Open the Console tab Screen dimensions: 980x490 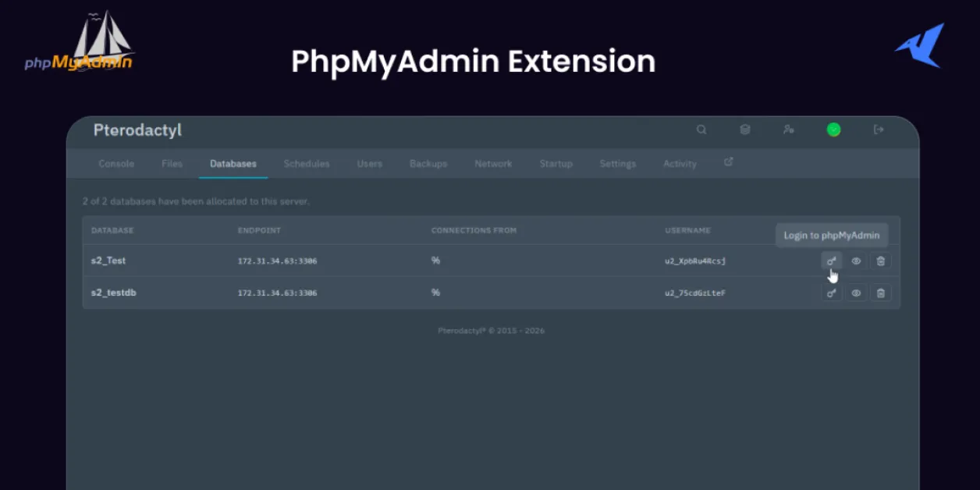coord(116,164)
